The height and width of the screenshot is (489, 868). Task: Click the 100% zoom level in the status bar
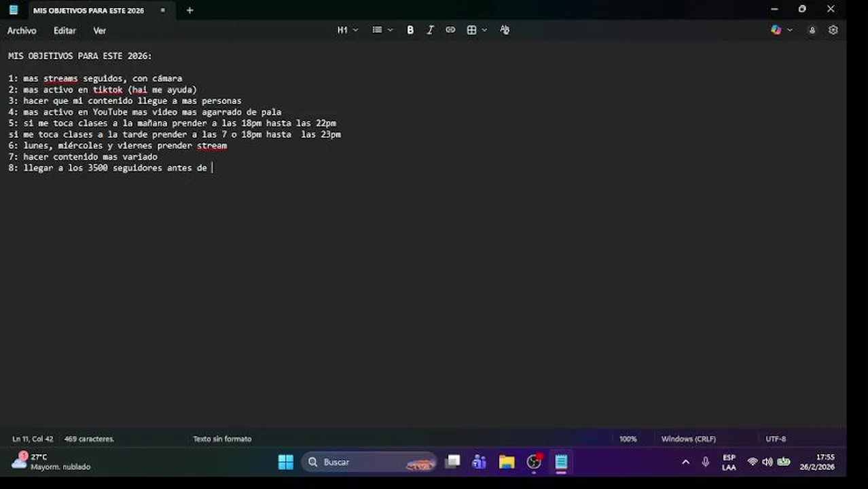pyautogui.click(x=628, y=439)
